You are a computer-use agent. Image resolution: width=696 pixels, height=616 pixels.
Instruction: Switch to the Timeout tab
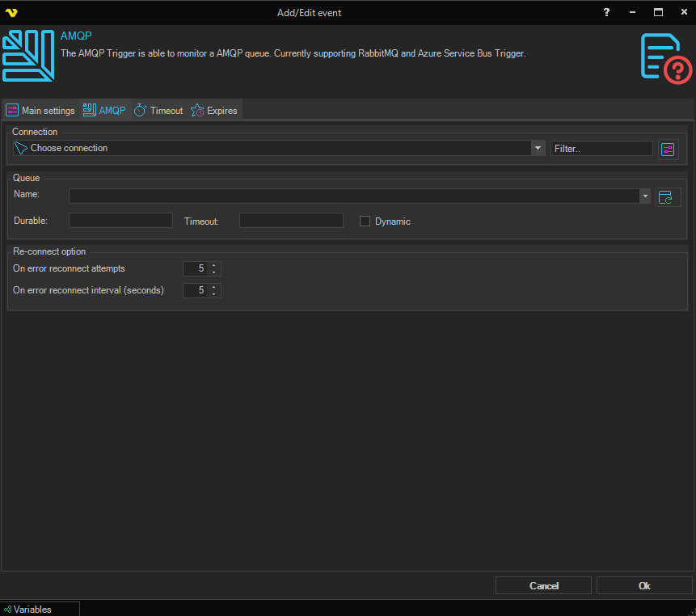point(158,111)
